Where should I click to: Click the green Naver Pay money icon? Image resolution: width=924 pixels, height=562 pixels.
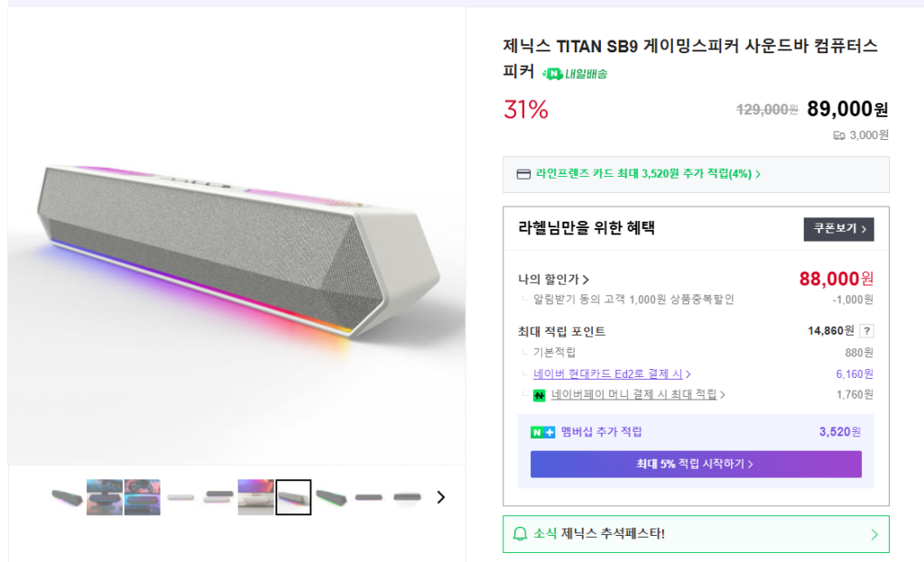pos(540,395)
